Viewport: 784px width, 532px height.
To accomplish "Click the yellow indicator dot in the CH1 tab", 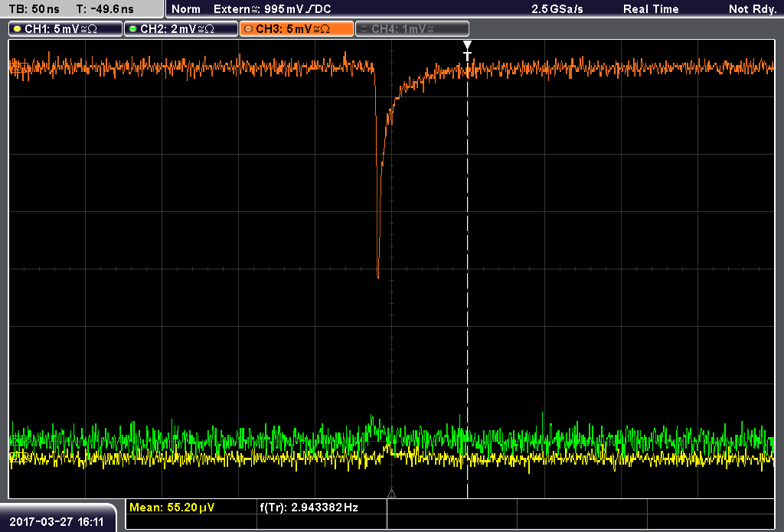I will (18, 29).
